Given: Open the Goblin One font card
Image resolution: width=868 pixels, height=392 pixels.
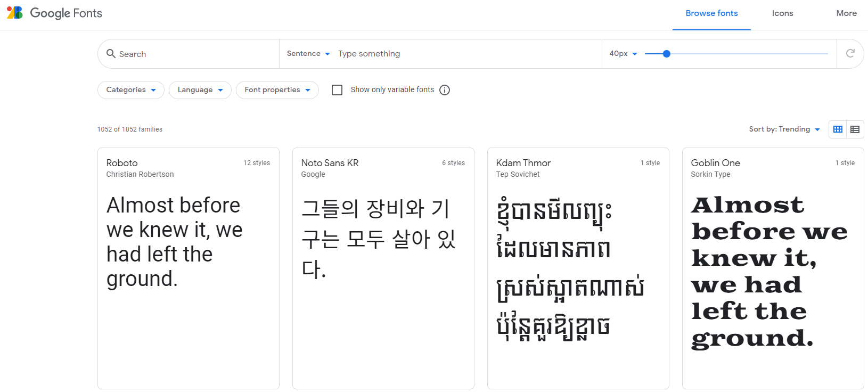Looking at the screenshot, I should coord(773,268).
